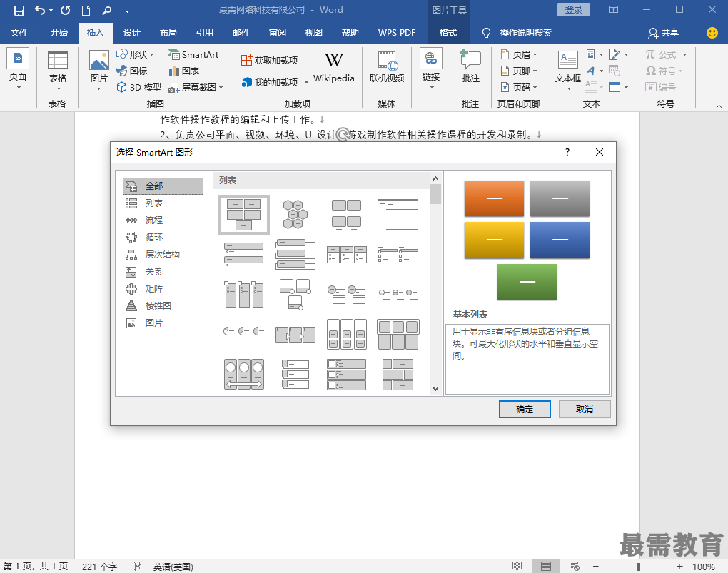
Task: Open 获取加载项 add-ins store
Action: pyautogui.click(x=269, y=60)
